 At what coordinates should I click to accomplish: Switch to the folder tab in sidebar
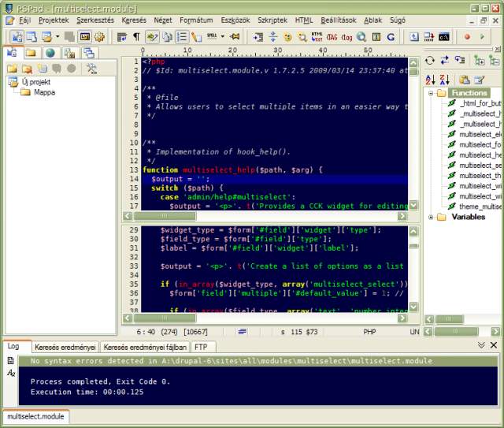31,53
